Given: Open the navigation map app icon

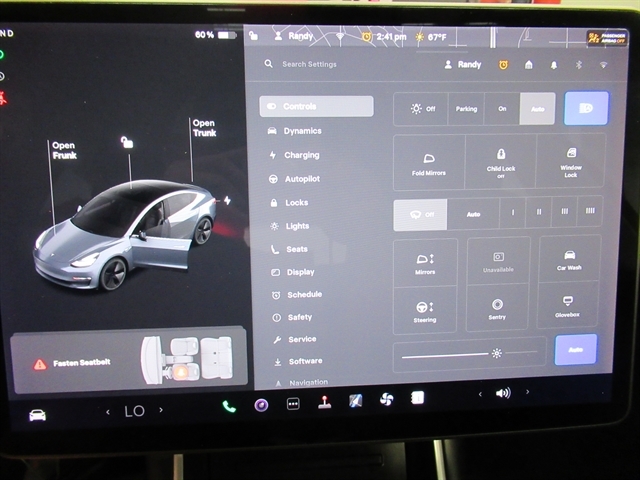Looking at the screenshot, I should pos(356,401).
